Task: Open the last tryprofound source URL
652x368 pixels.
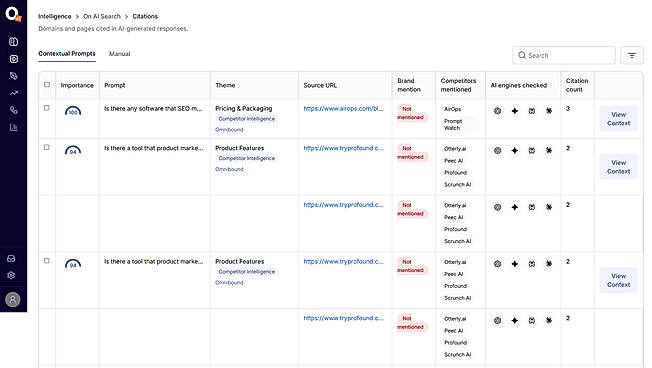Action: click(343, 318)
